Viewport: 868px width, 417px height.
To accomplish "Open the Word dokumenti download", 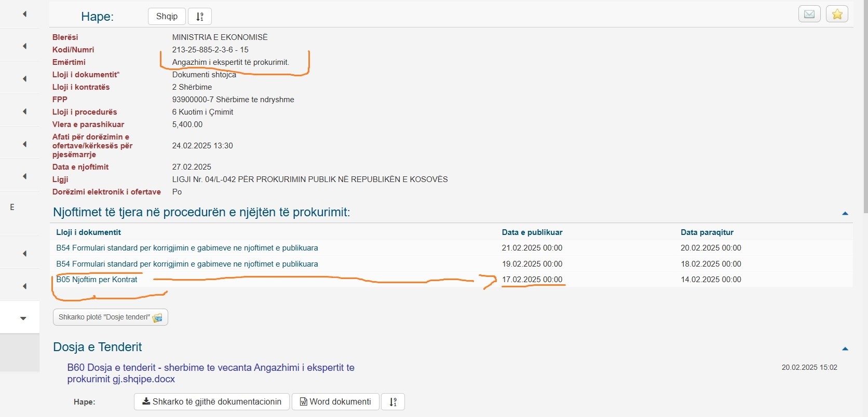I will coord(335,402).
